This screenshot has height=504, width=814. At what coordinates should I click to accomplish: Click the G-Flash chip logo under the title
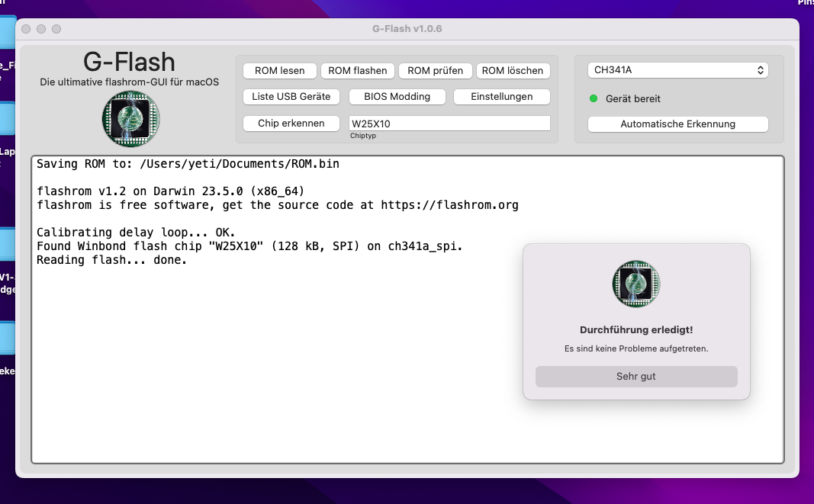(130, 119)
